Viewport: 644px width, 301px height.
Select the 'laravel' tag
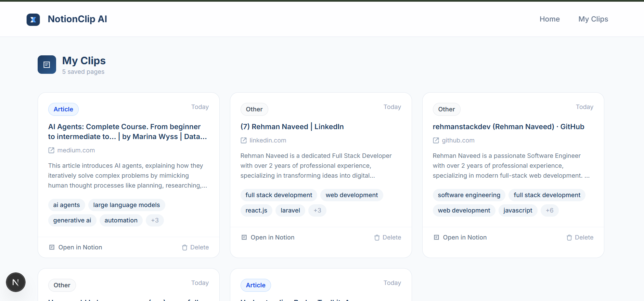point(290,210)
